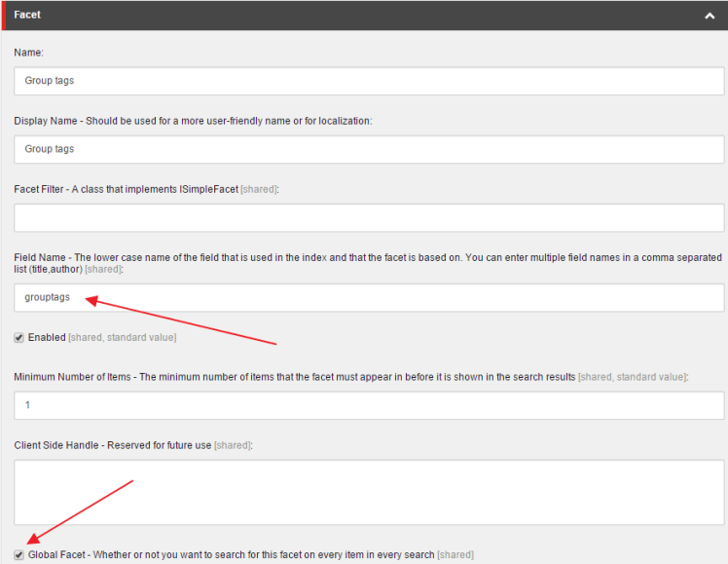Uncheck the Enabled checkbox

(x=19, y=337)
